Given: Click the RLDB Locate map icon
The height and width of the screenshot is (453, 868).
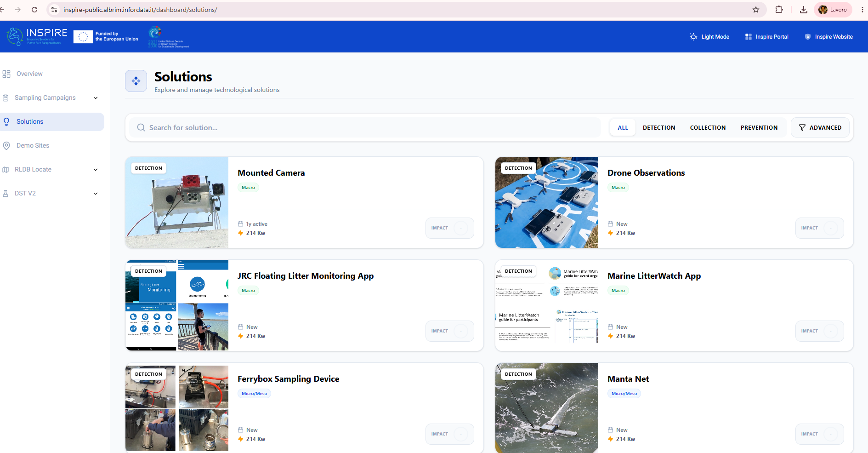Looking at the screenshot, I should [6, 170].
